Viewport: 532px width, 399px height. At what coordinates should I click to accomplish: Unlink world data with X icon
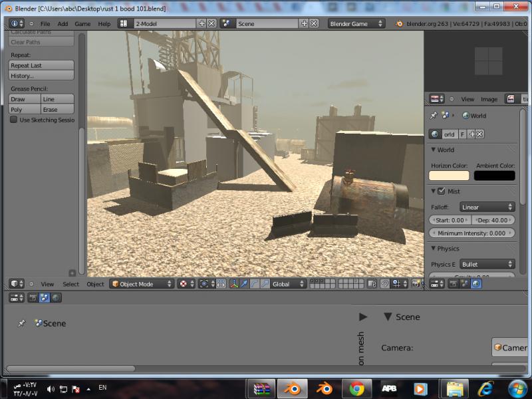479,134
